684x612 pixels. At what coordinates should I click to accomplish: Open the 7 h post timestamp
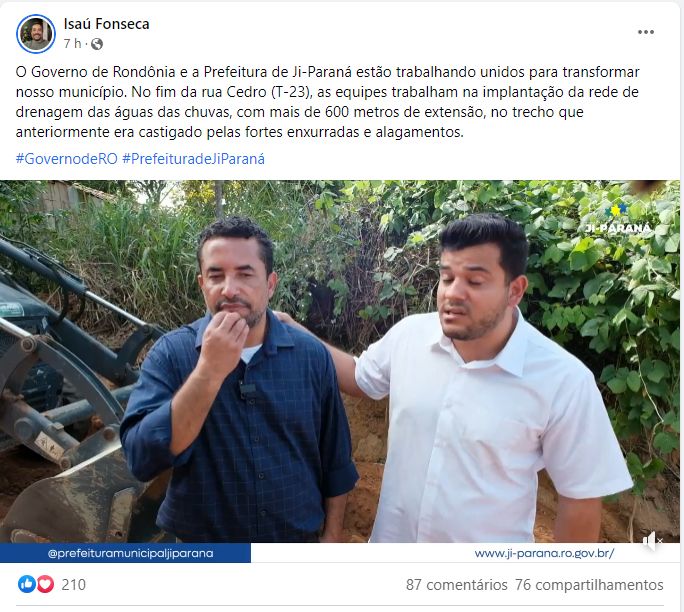[x=72, y=44]
